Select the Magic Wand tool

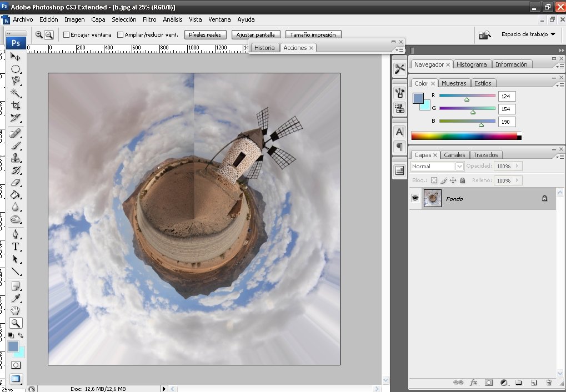click(x=16, y=93)
